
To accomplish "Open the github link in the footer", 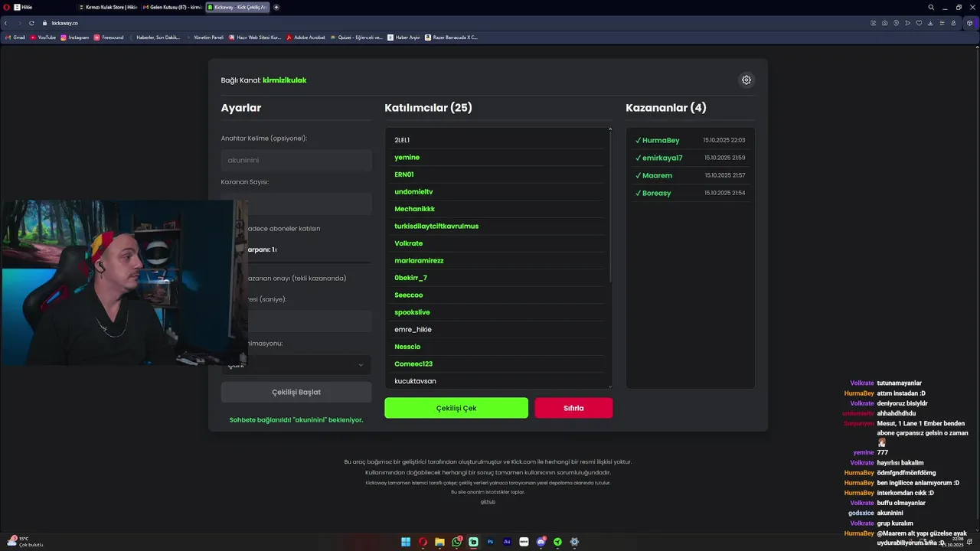I will (488, 501).
